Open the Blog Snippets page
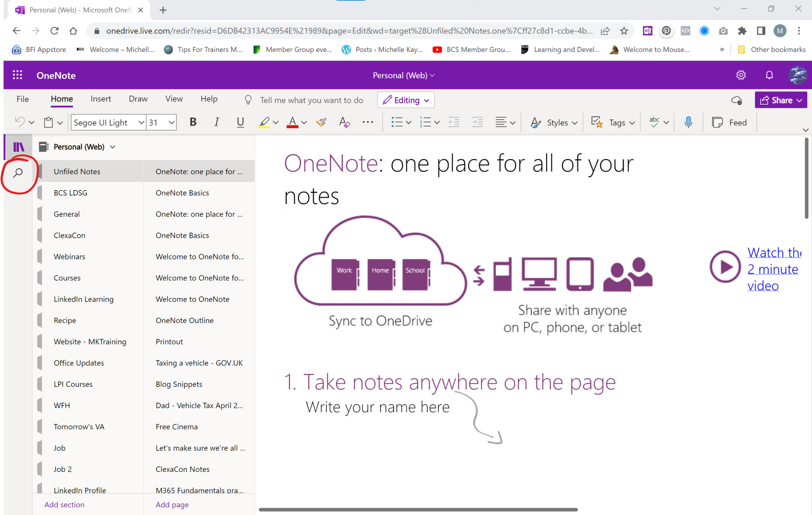The height and width of the screenshot is (515, 812). tap(199, 384)
